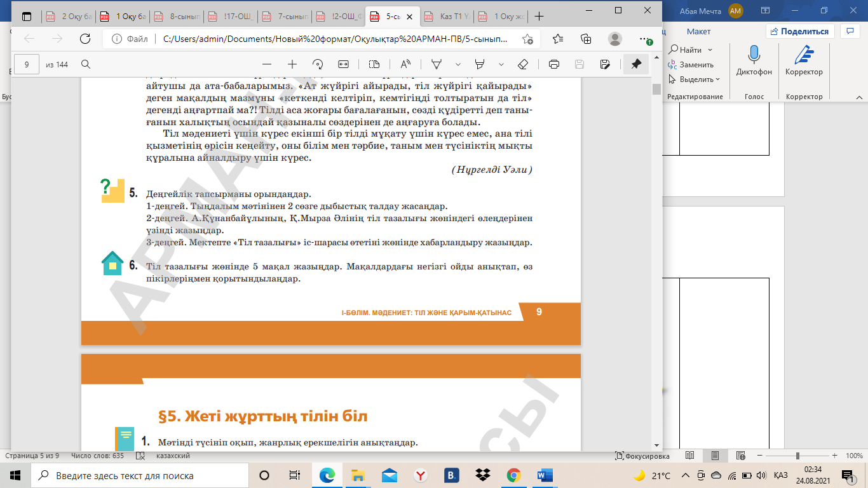Expand the Highlight options arrow
The width and height of the screenshot is (868, 488).
click(501, 64)
